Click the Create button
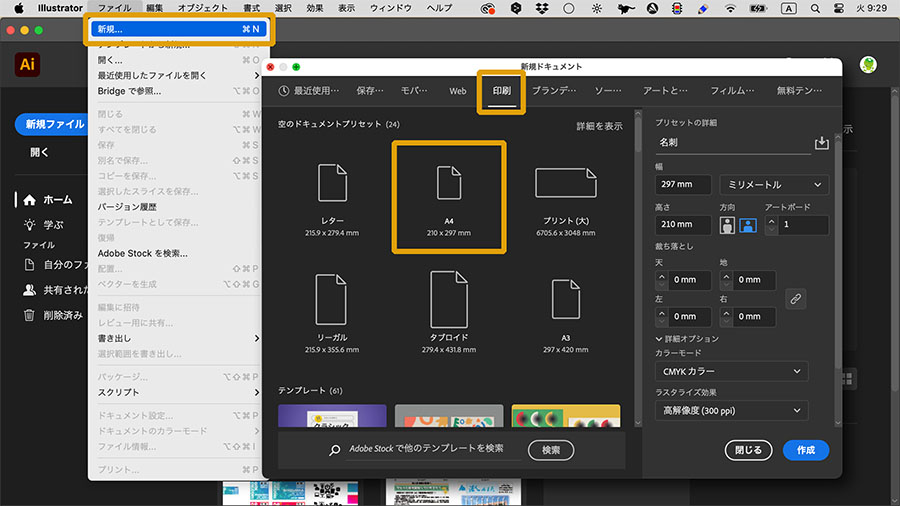The image size is (900, 506). point(806,450)
